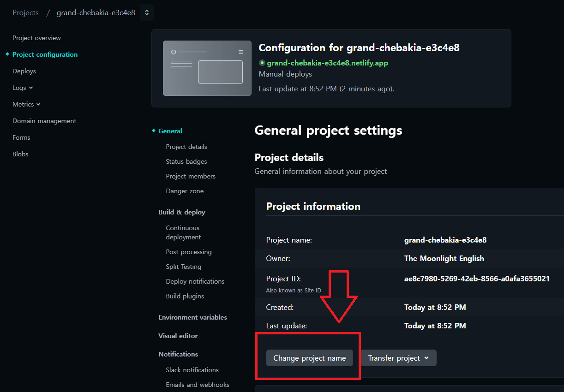Open Environment variables settings section
This screenshot has width=564, height=392.
coord(193,317)
